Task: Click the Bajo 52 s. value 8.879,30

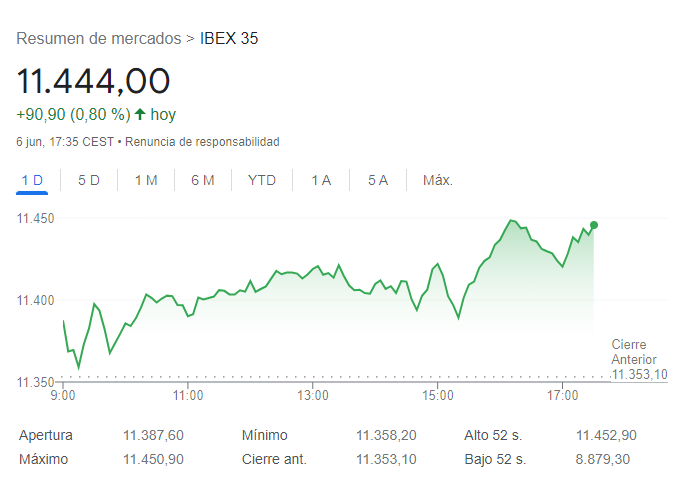Action: [603, 459]
